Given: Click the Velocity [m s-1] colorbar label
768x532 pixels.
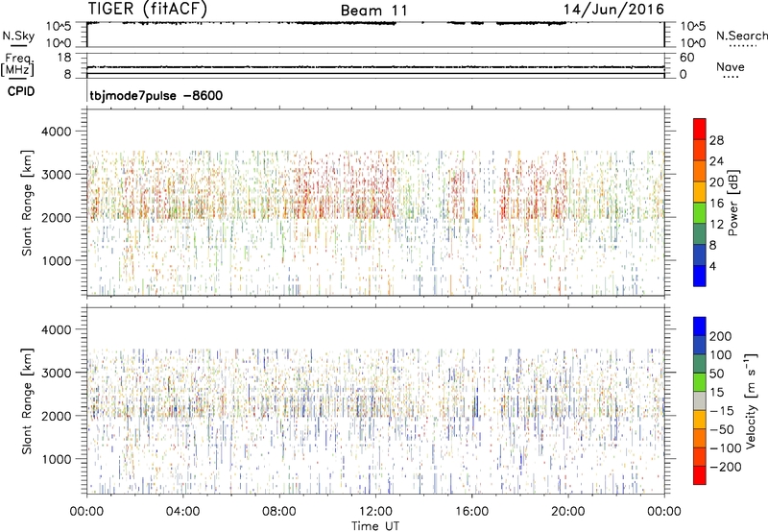Looking at the screenshot, I should tap(750, 400).
